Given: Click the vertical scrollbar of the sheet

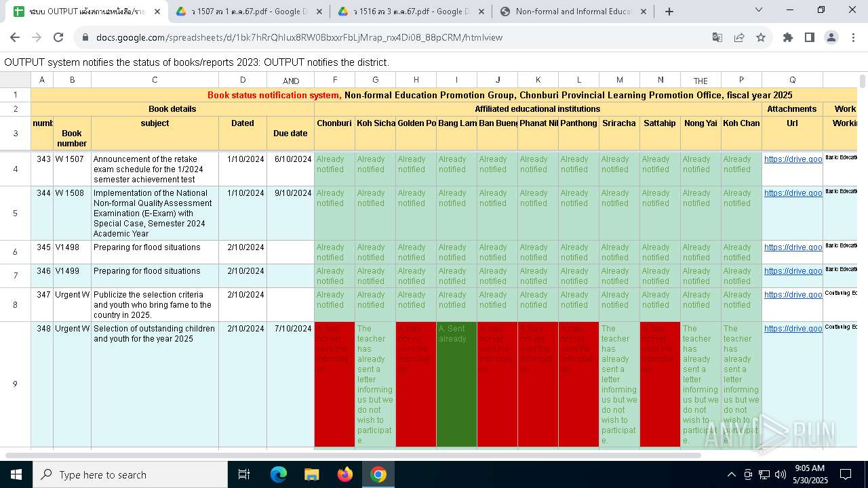Looking at the screenshot, I should (863, 81).
